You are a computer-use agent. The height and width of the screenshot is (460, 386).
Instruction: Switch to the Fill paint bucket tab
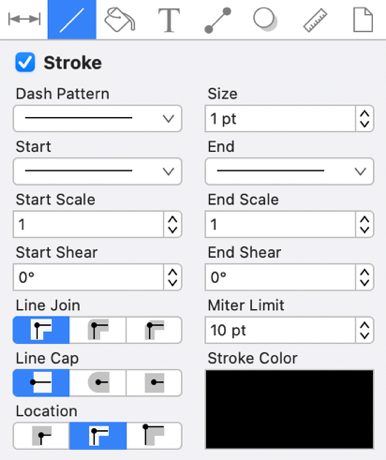coord(120,19)
